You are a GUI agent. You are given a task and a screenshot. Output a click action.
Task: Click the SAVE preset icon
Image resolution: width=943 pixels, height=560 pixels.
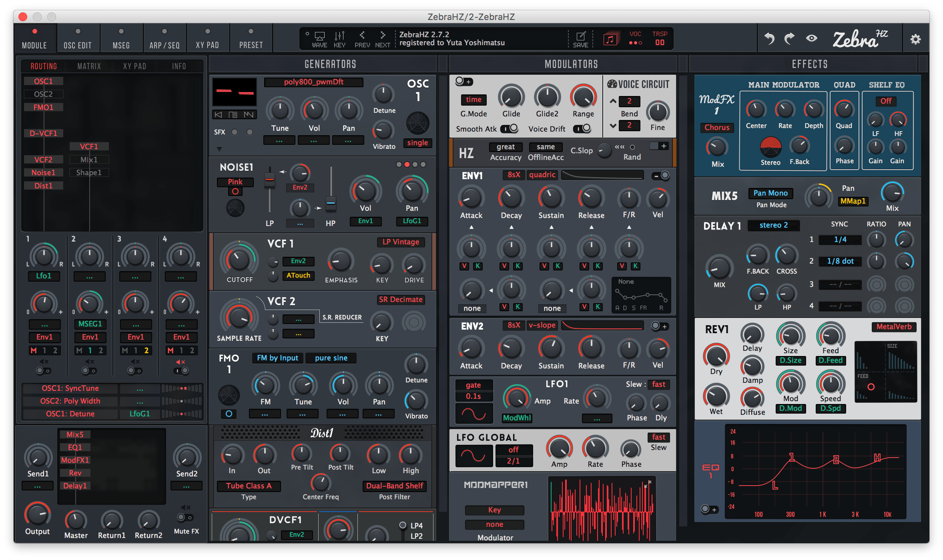pyautogui.click(x=581, y=36)
